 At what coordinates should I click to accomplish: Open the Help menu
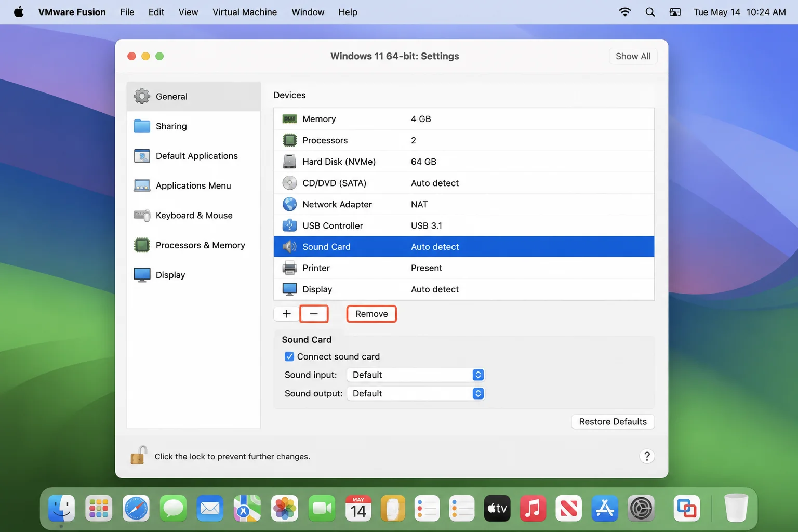pyautogui.click(x=348, y=12)
